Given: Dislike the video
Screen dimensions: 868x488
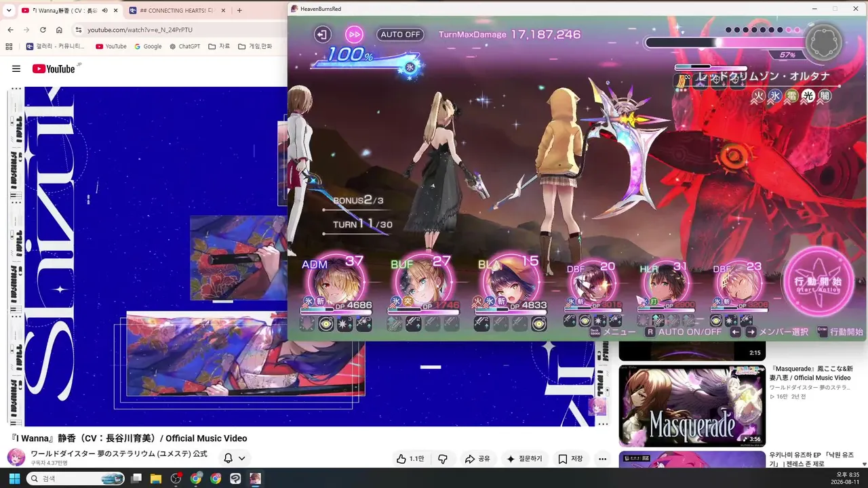Looking at the screenshot, I should click(x=443, y=459).
